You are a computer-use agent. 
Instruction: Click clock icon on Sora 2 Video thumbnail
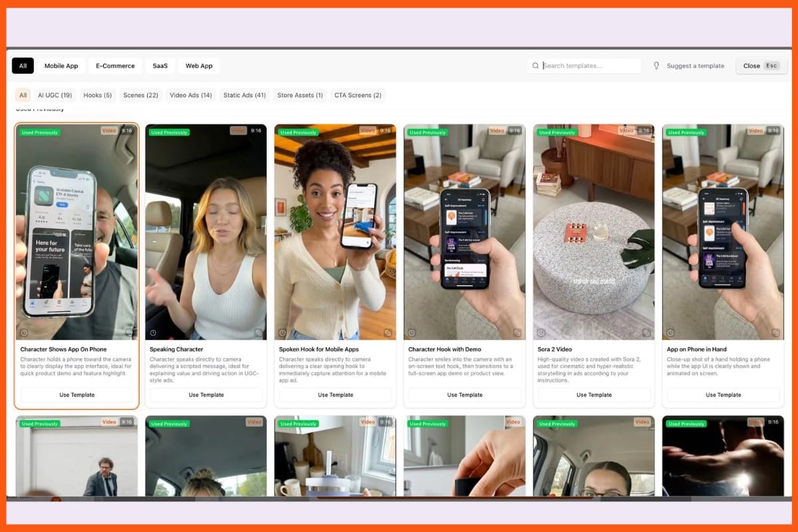[x=541, y=332]
